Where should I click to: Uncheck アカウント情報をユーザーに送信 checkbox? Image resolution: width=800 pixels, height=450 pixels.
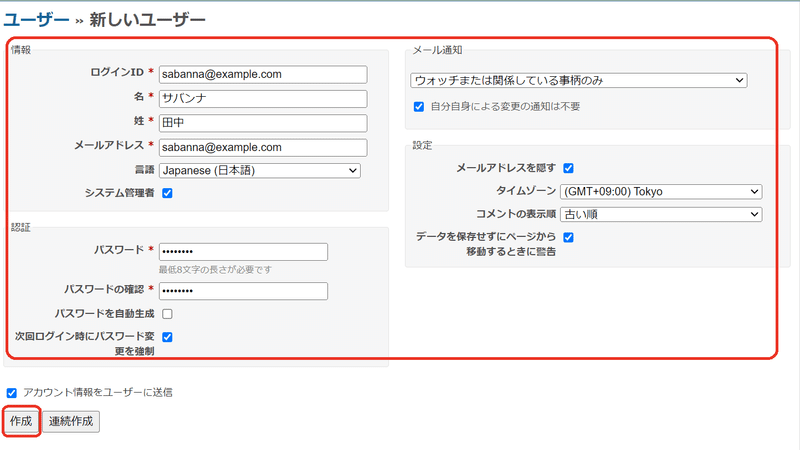(12, 393)
